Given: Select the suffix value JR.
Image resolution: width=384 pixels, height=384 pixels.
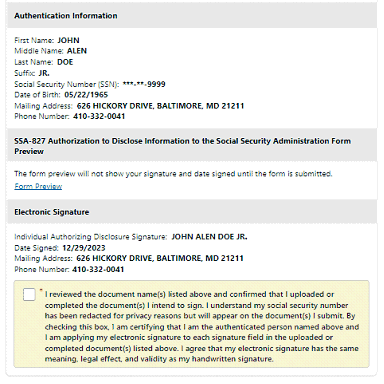Looking at the screenshot, I should [44, 73].
